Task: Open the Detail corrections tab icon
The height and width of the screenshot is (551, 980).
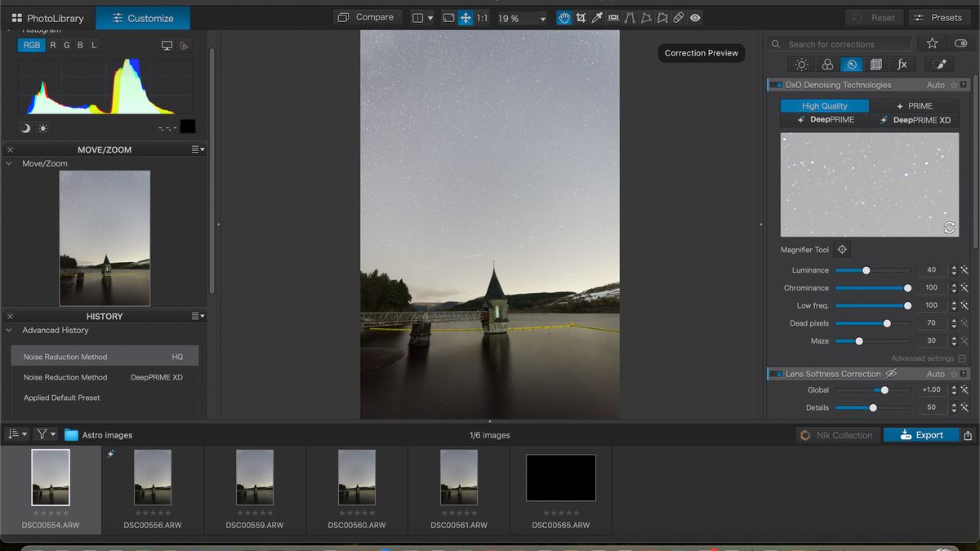Action: click(x=852, y=64)
